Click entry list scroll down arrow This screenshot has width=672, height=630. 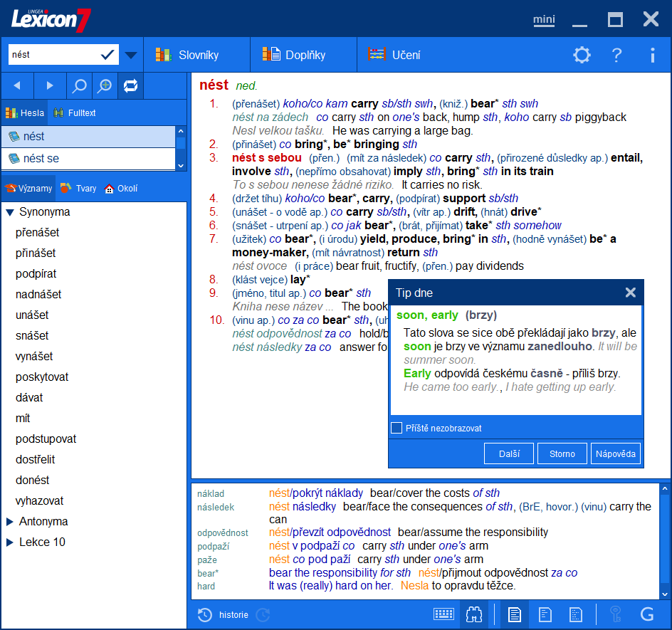[181, 165]
